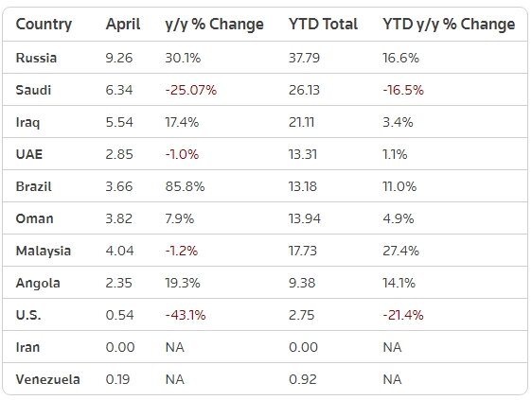Click Saudi's YTD change -16.5%
Screen dimensions: 532x400
403,90
